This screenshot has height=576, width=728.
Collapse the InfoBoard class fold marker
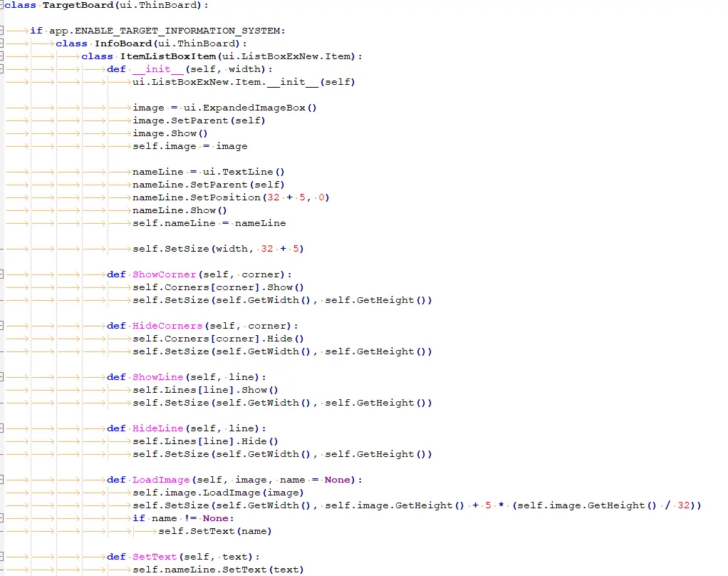tap(2, 43)
